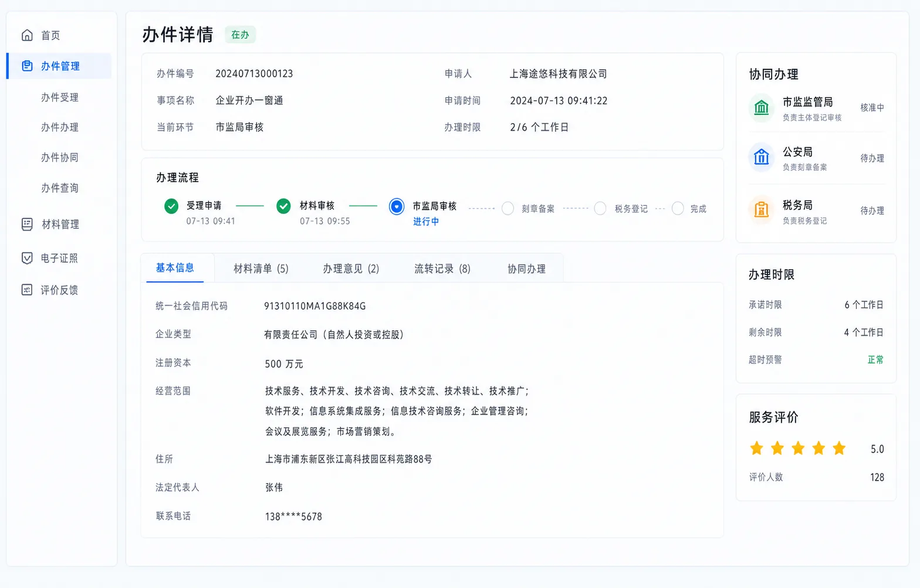Click the 正常 overtime warning status
Viewport: 920px width, 588px height.
[x=875, y=359]
